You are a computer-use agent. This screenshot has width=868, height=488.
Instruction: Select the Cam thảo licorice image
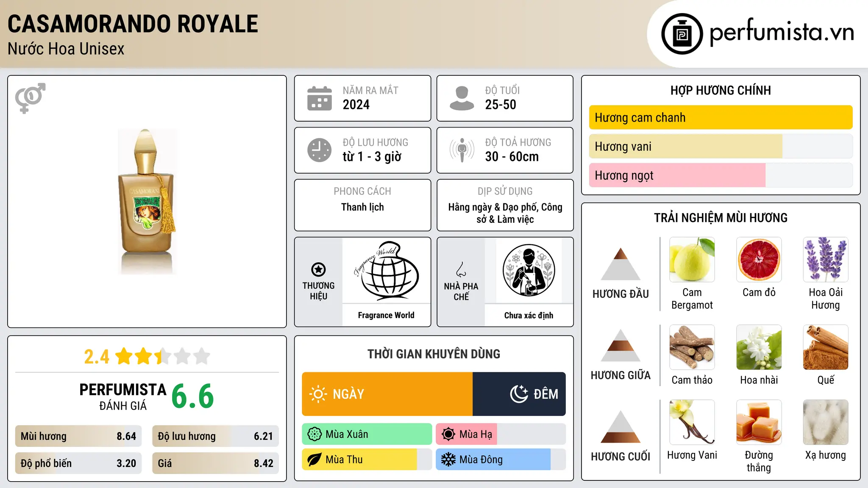pyautogui.click(x=692, y=347)
